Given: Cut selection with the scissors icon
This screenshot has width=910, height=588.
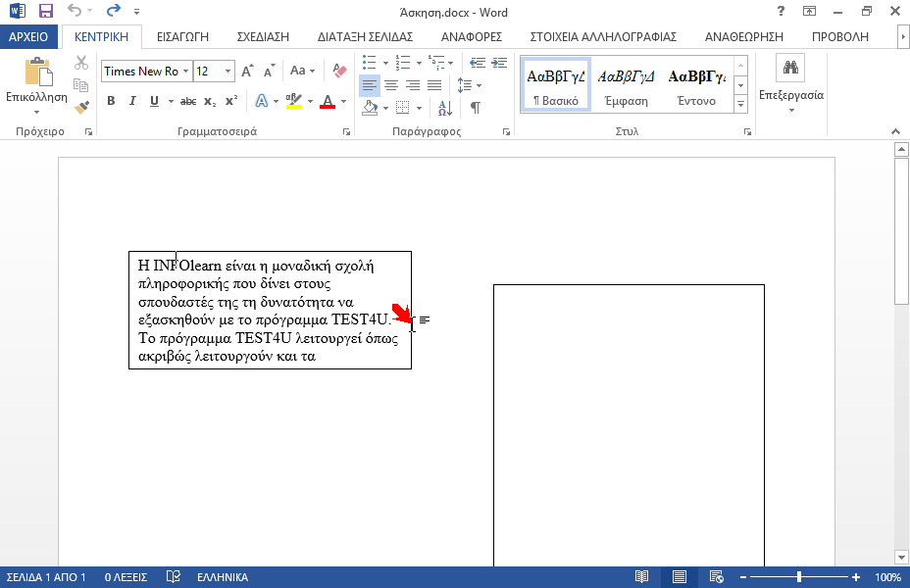Looking at the screenshot, I should (81, 63).
